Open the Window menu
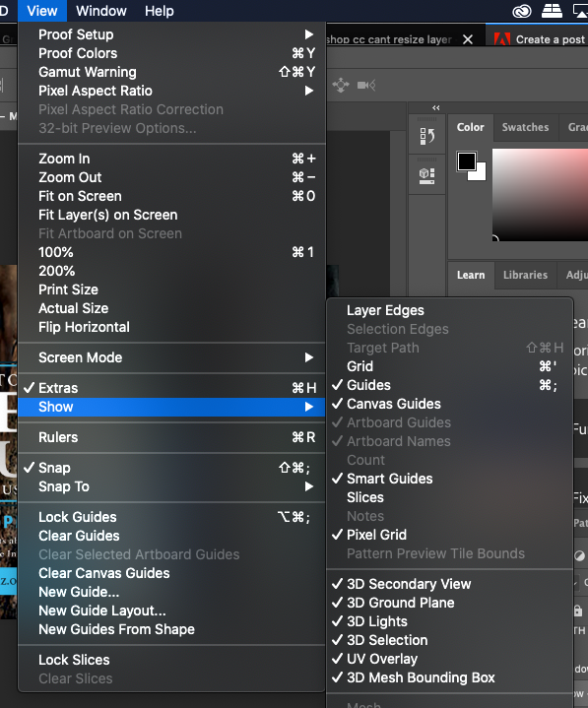This screenshot has height=708, width=588. [x=101, y=11]
